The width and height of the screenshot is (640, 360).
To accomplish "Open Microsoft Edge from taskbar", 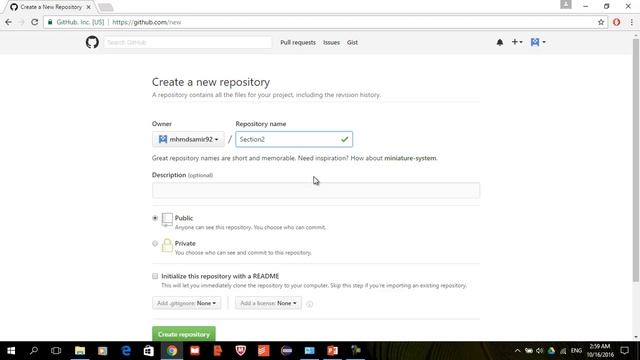I will 126,351.
